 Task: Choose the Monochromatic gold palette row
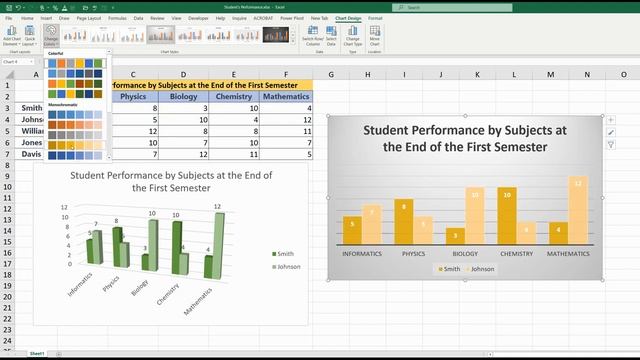pos(75,145)
